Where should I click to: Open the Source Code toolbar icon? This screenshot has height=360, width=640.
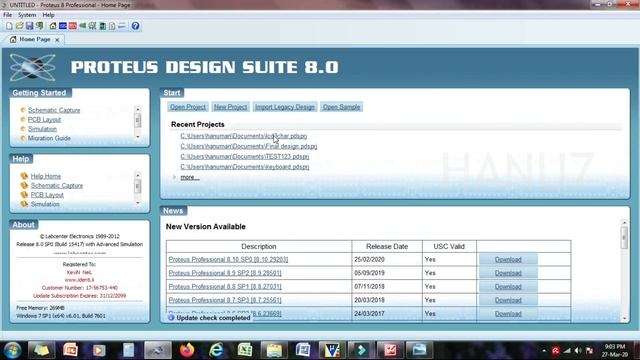122,26
